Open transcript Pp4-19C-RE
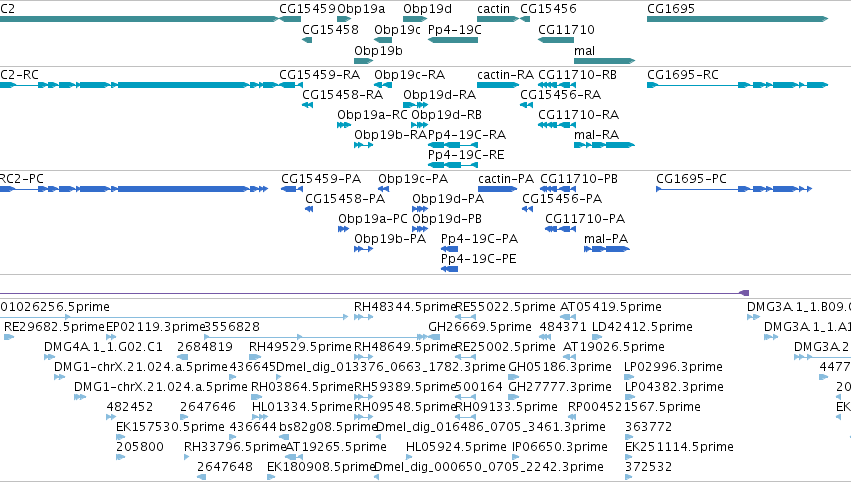This screenshot has height=482, width=851. point(453,166)
